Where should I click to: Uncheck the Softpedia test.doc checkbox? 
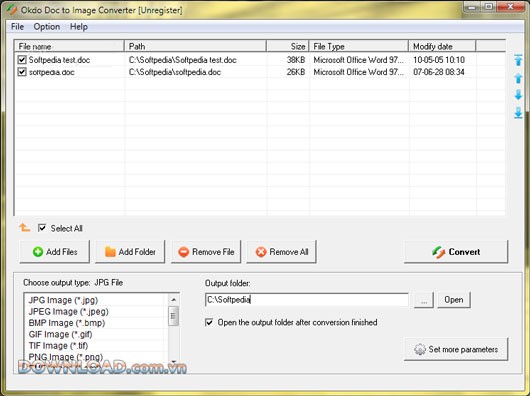tap(22, 60)
